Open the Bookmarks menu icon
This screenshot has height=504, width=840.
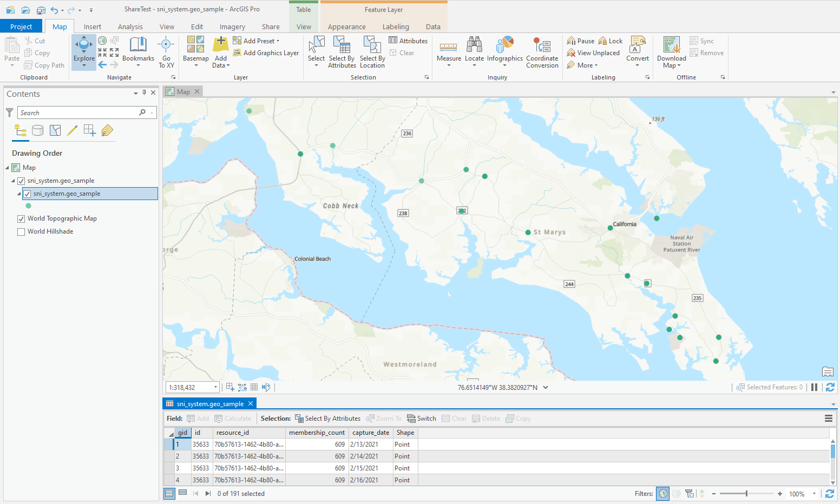[138, 45]
